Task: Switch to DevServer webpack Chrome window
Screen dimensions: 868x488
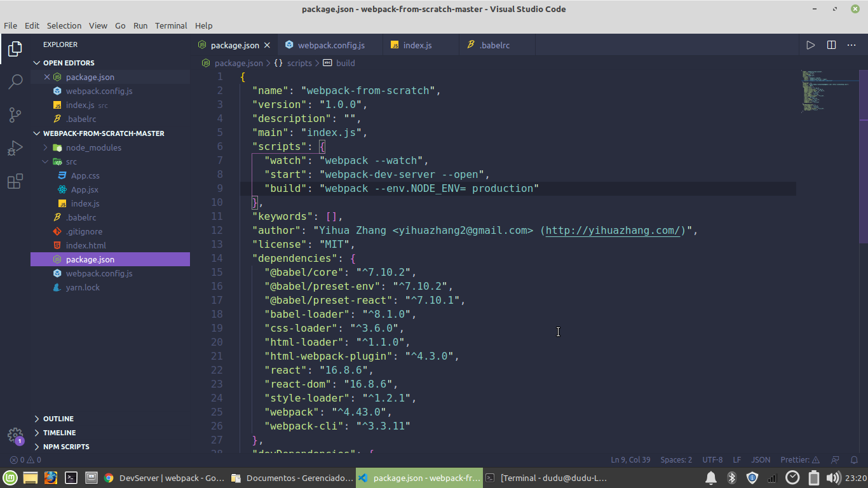Action: [x=163, y=478]
